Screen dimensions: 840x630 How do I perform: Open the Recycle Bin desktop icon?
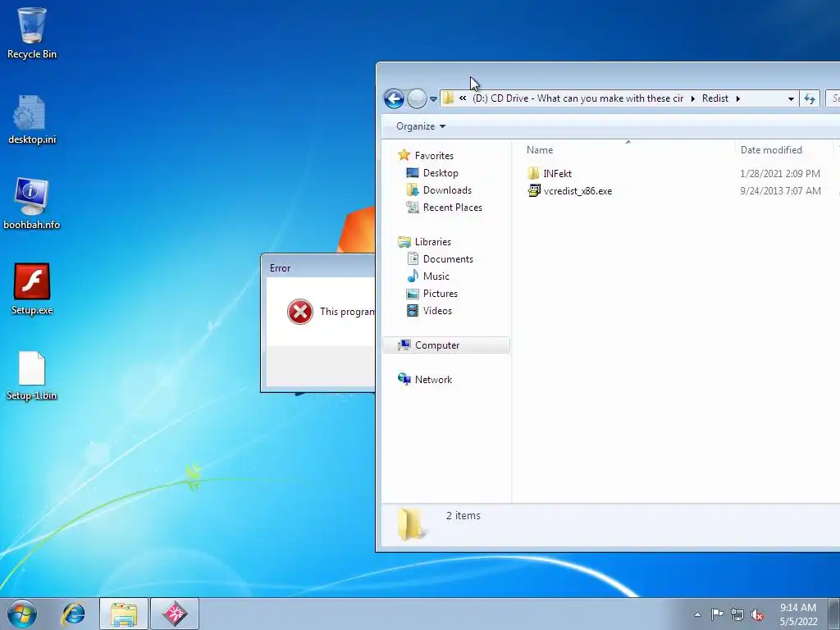32,33
